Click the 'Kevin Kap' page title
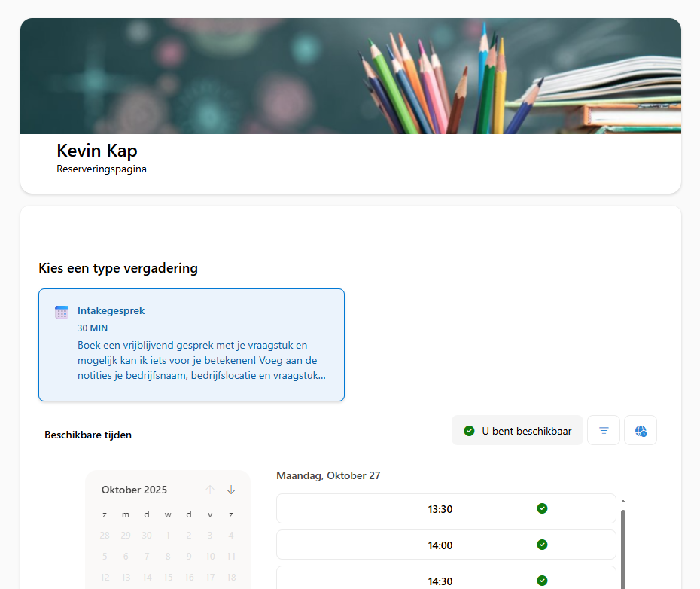The image size is (700, 589). [96, 151]
